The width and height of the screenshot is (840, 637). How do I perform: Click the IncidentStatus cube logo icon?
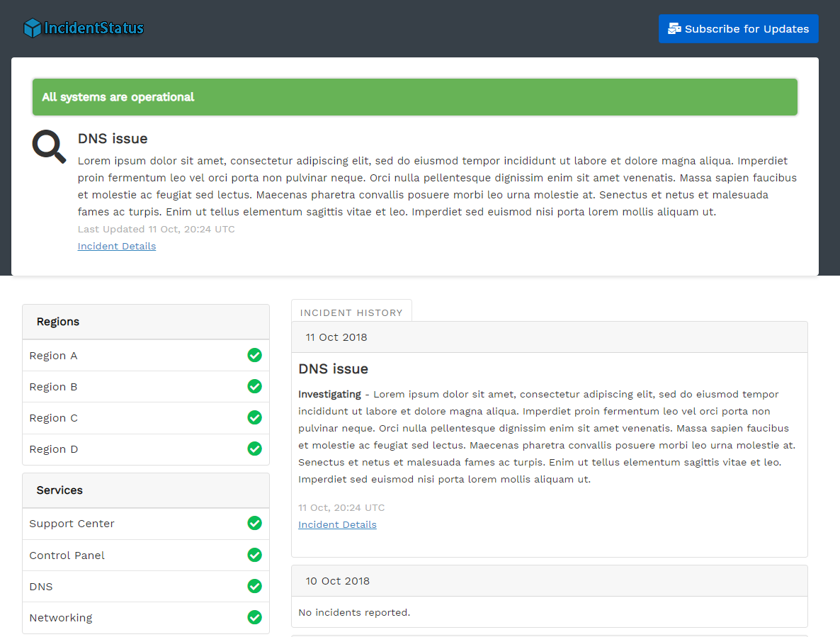32,27
